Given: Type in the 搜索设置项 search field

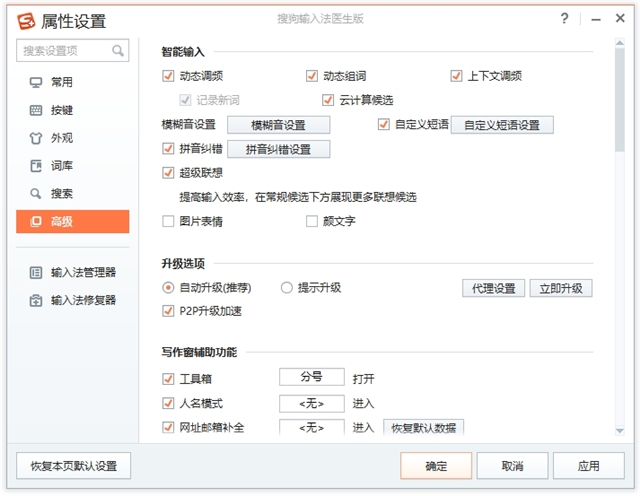Looking at the screenshot, I should coord(64,50).
